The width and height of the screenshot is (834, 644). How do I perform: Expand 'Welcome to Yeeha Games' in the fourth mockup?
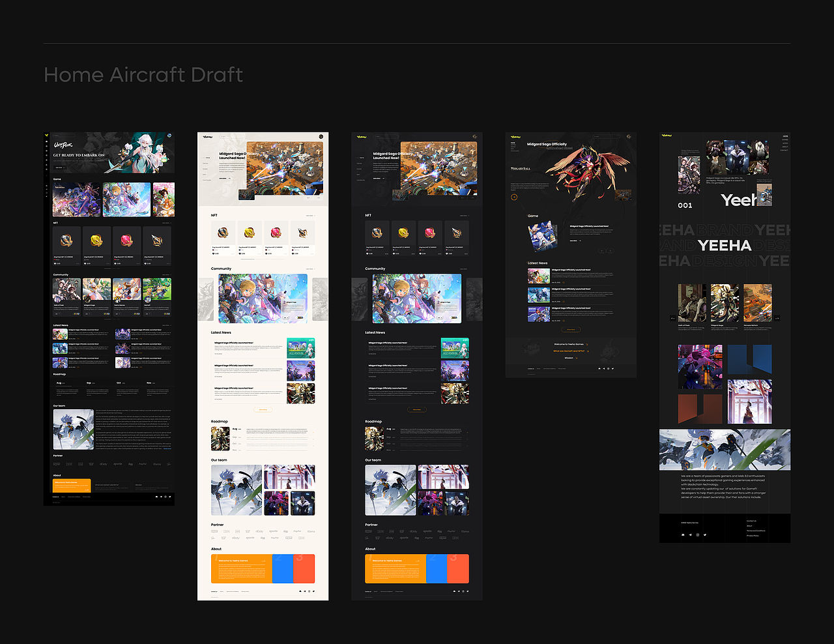571,344
